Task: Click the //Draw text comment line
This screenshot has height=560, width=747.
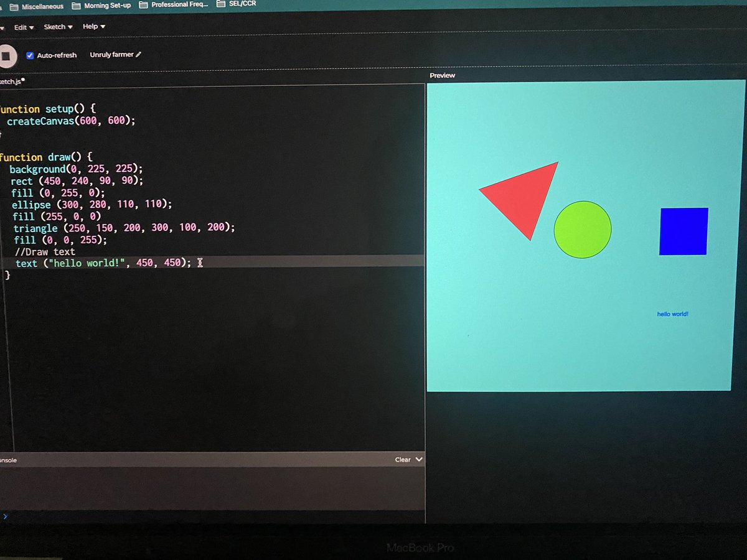Action: pos(45,251)
